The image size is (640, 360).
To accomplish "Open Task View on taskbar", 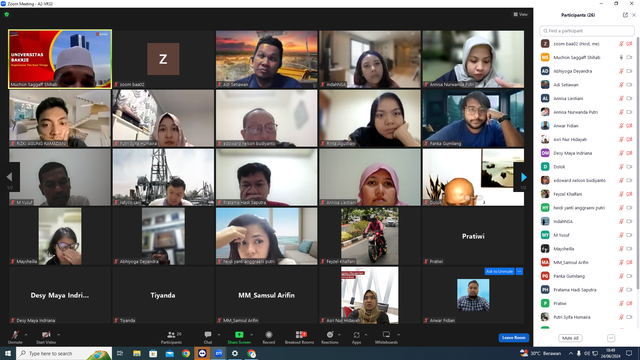I will tap(120, 353).
